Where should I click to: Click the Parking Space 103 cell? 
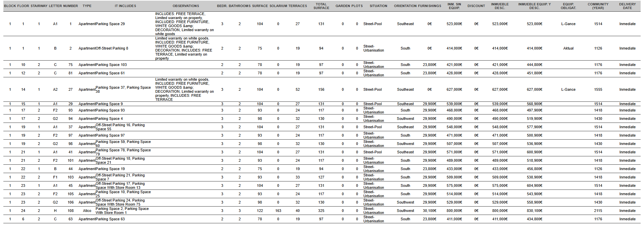point(111,65)
